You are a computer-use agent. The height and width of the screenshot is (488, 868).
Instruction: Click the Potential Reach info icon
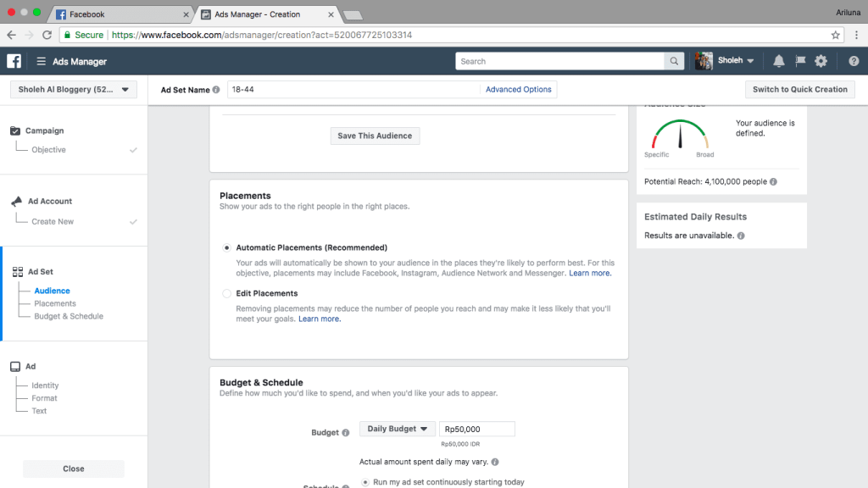point(773,181)
